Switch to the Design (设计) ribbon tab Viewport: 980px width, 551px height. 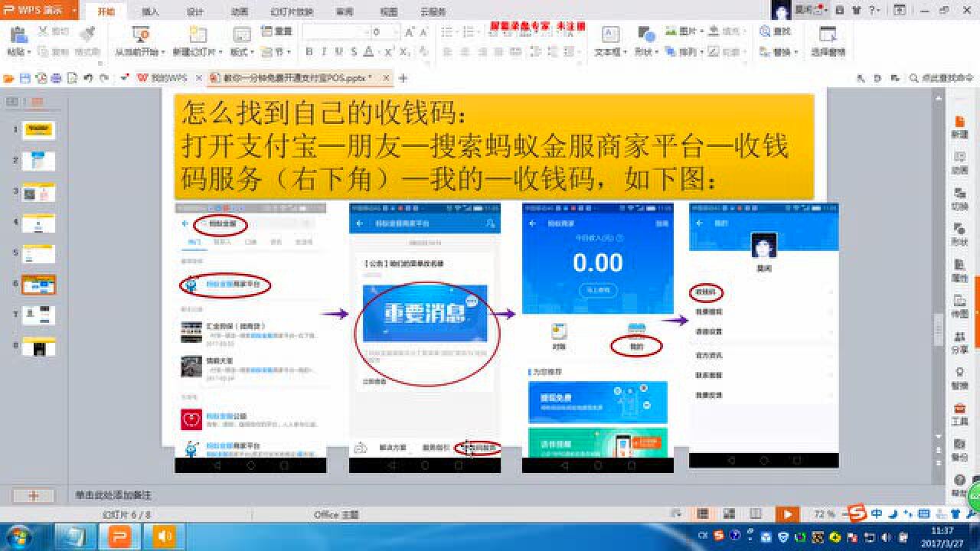[195, 12]
